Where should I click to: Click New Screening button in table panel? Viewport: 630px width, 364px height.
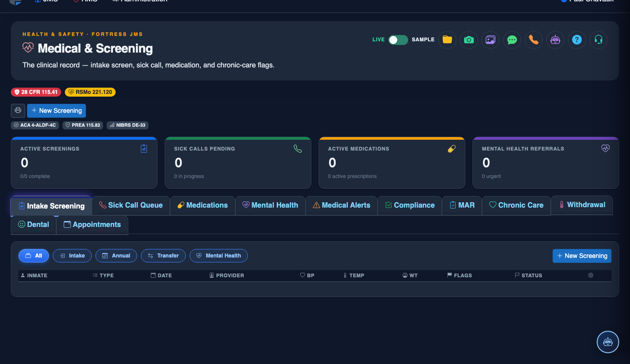coord(582,256)
